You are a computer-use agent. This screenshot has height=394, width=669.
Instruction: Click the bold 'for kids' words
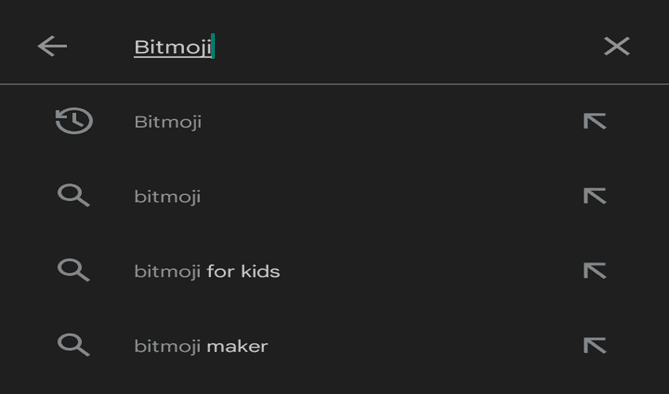(x=243, y=271)
